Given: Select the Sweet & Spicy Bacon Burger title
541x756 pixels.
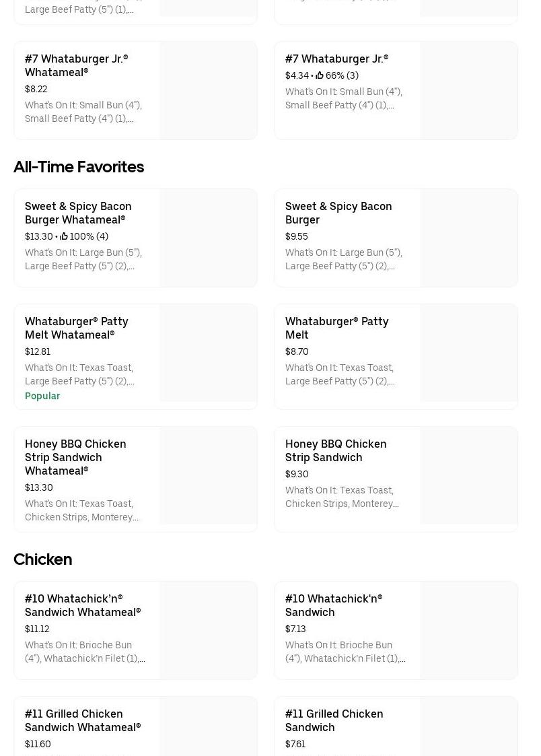Looking at the screenshot, I should (x=338, y=213).
